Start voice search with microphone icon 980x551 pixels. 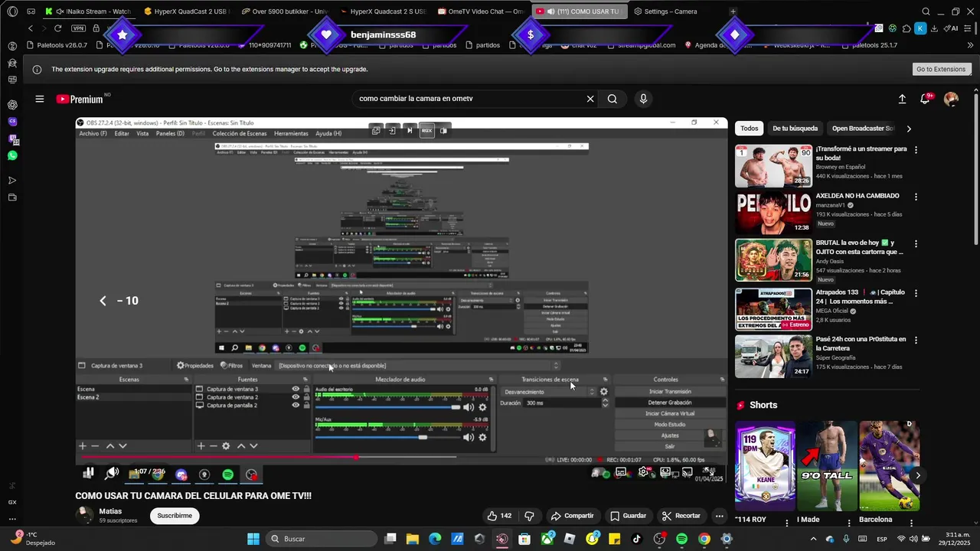pyautogui.click(x=643, y=99)
